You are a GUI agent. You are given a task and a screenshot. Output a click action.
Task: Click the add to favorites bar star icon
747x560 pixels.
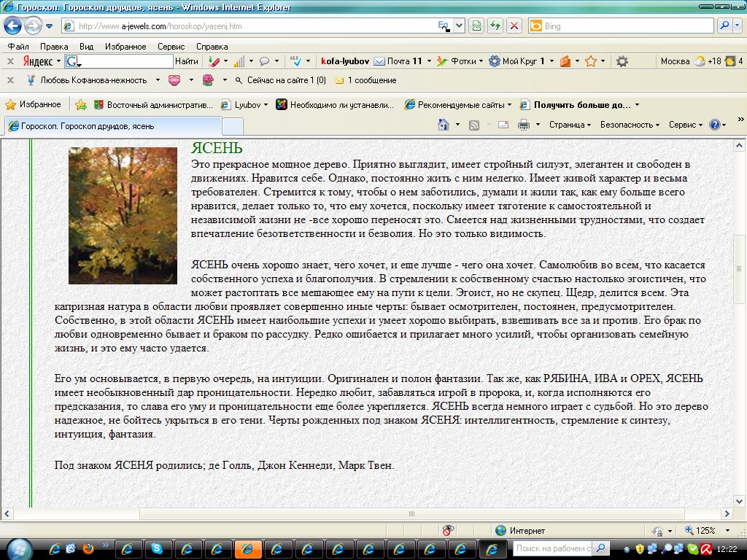(81, 105)
